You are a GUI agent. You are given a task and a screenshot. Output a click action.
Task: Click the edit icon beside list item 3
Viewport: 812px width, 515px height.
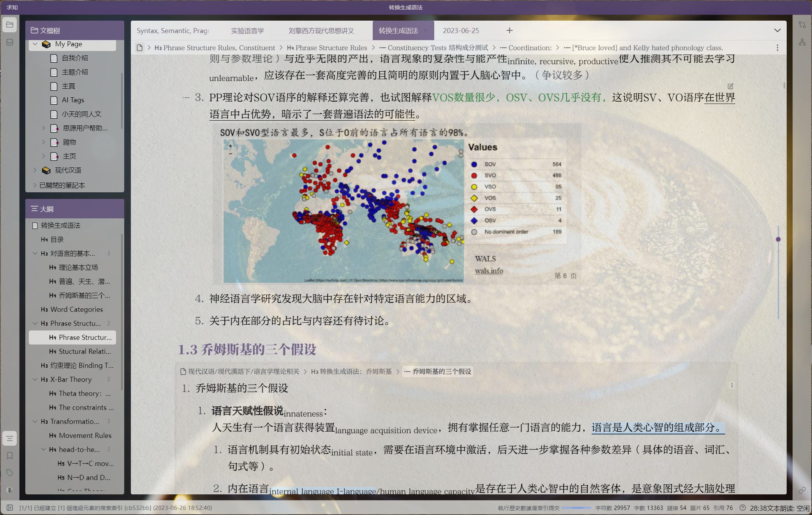pos(730,86)
